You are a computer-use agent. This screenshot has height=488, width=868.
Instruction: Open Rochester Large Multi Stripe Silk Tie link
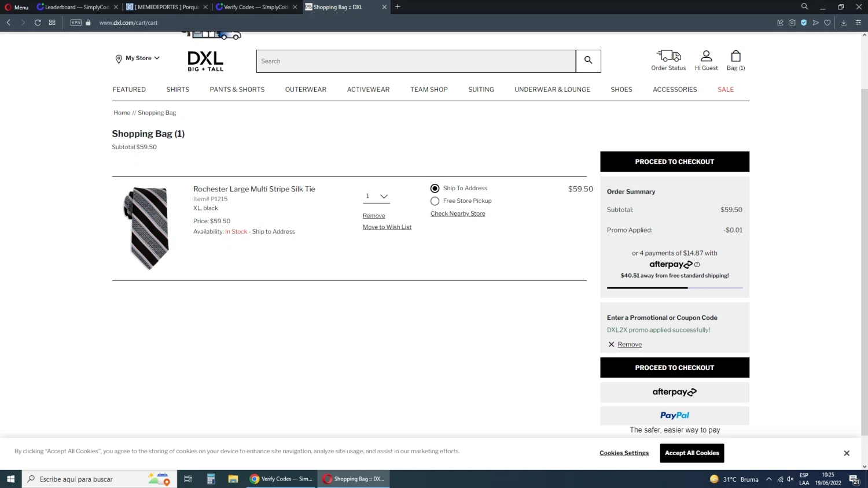(x=254, y=189)
